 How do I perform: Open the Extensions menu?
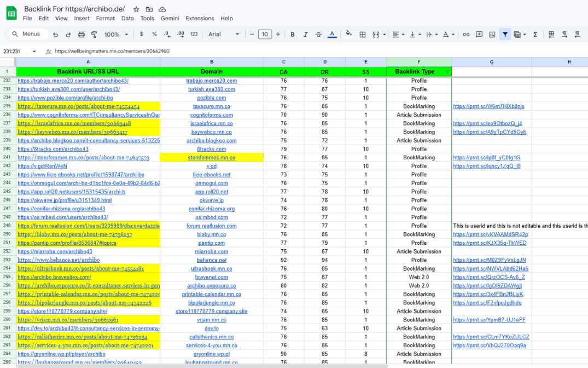click(x=200, y=18)
